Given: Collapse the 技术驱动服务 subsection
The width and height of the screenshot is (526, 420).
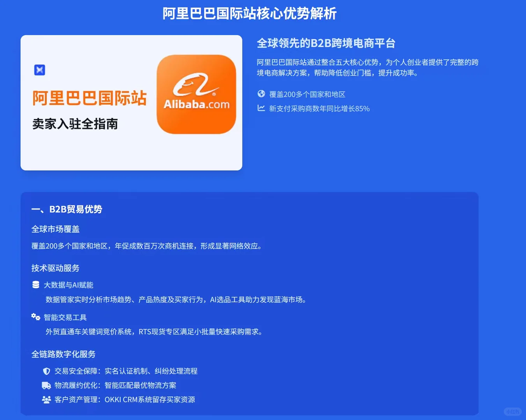Looking at the screenshot, I should [55, 268].
